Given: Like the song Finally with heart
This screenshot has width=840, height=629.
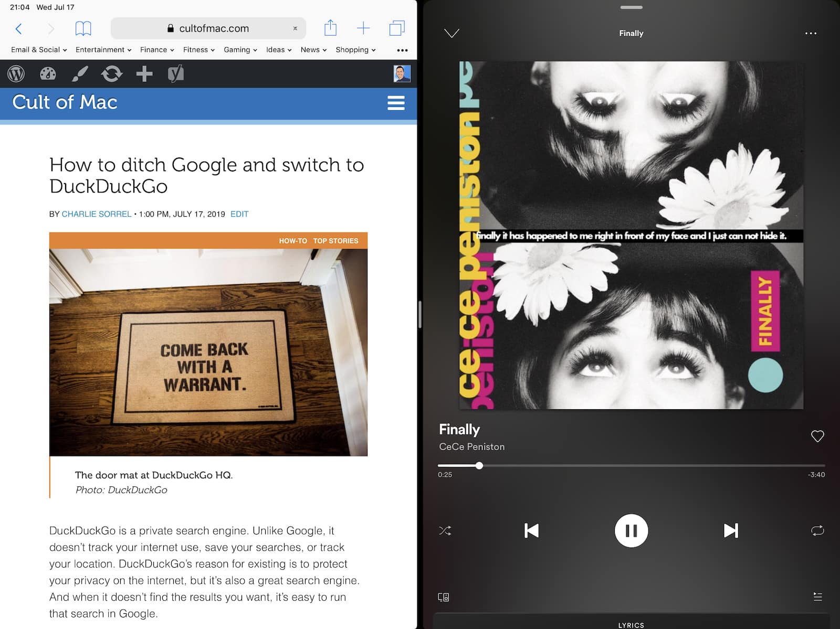Looking at the screenshot, I should pyautogui.click(x=817, y=436).
